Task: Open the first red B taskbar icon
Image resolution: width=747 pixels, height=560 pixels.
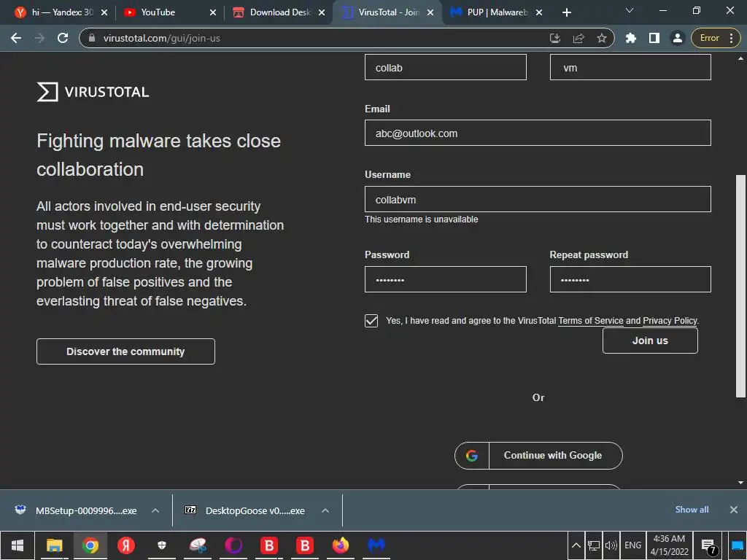Action: (x=268, y=545)
